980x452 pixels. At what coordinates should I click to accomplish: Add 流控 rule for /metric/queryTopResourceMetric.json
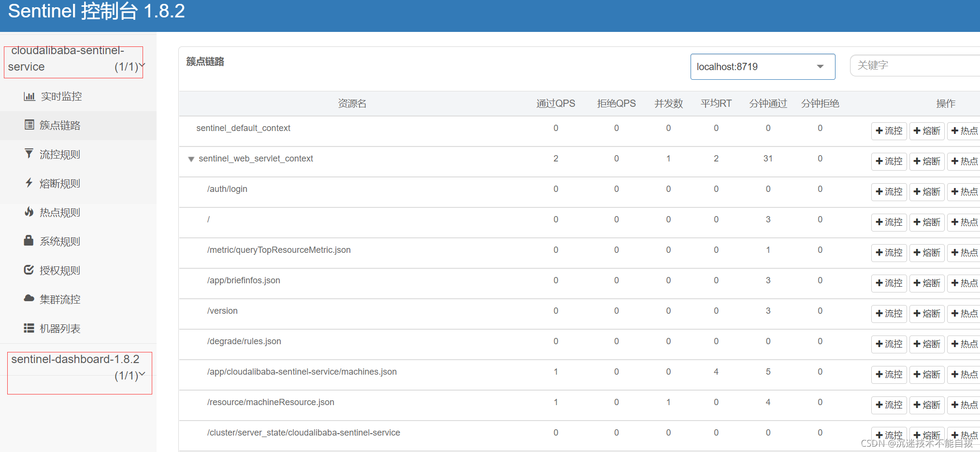click(x=889, y=253)
